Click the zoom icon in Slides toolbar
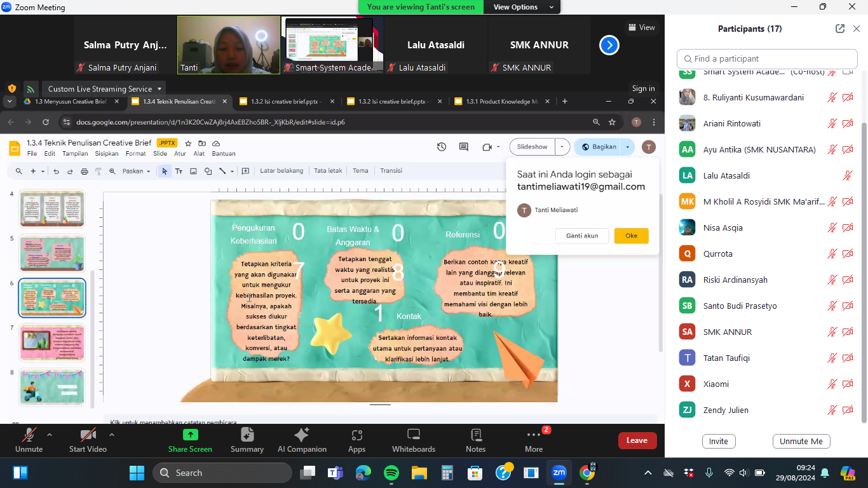 [x=112, y=171]
